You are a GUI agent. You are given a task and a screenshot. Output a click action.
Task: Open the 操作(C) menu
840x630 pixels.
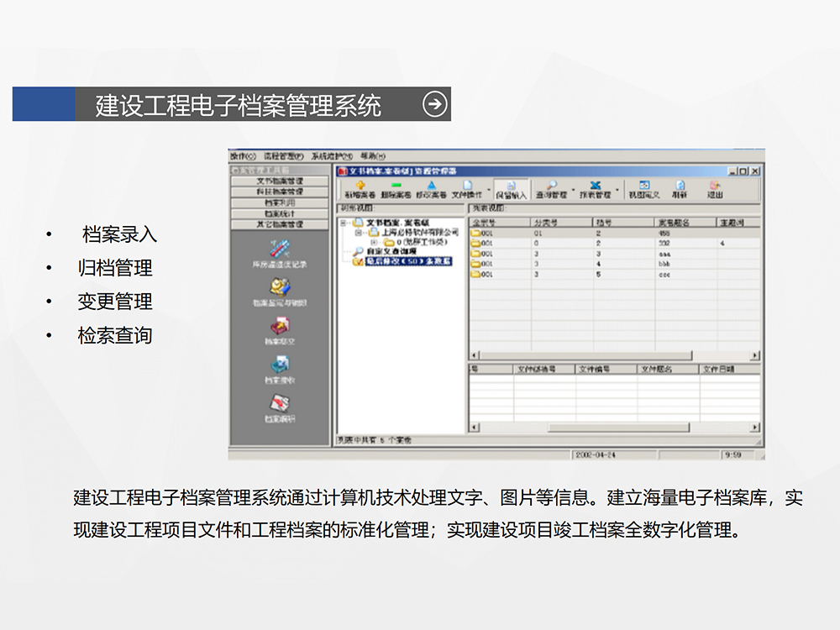tap(244, 156)
